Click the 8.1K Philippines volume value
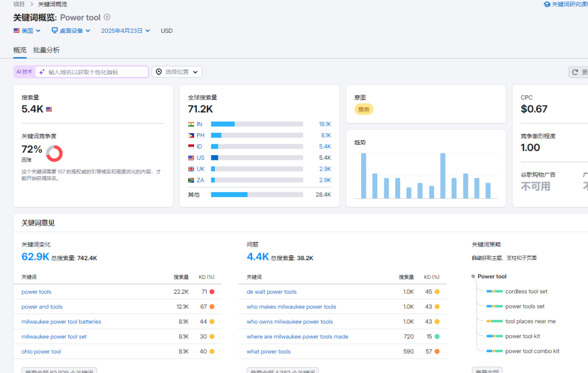588x373 pixels. tap(326, 136)
